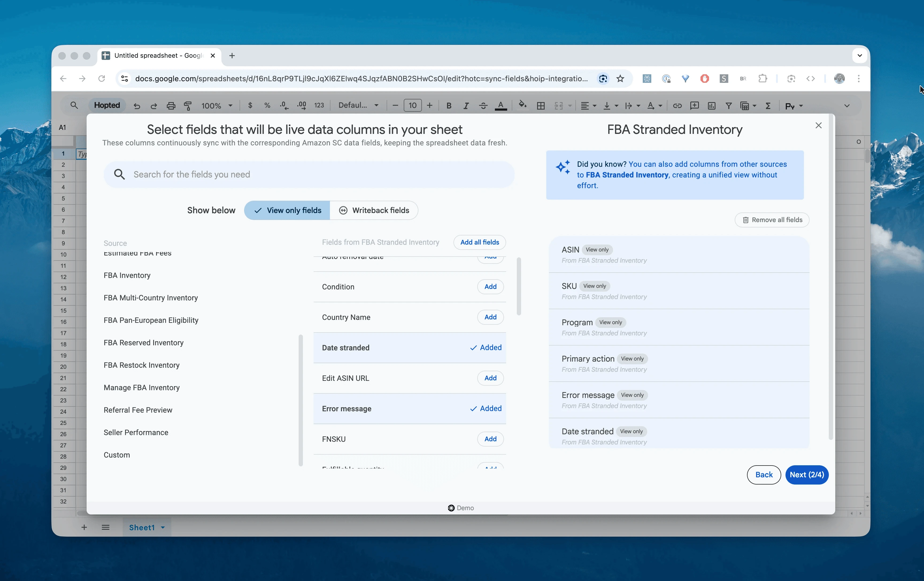
Task: Open the text color picker
Action: [501, 106]
